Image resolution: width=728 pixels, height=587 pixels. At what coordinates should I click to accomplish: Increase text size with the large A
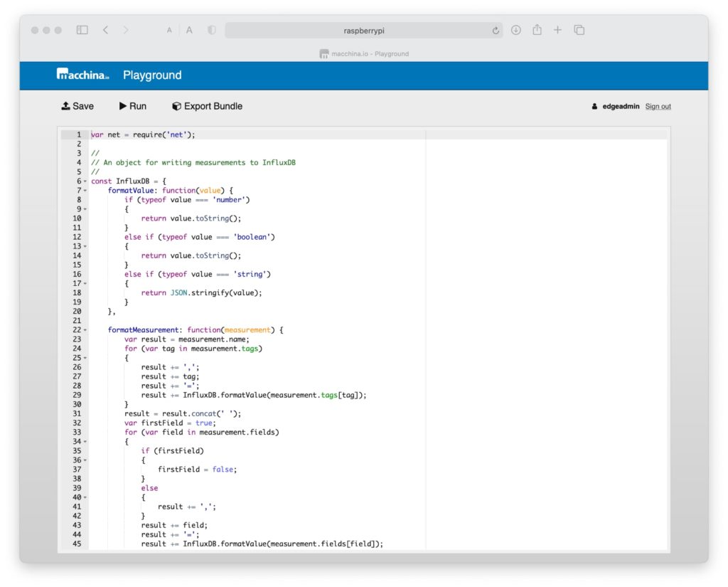coord(188,30)
